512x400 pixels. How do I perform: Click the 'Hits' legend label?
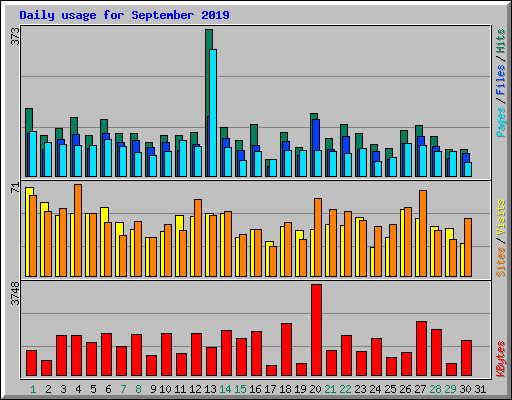click(x=500, y=41)
